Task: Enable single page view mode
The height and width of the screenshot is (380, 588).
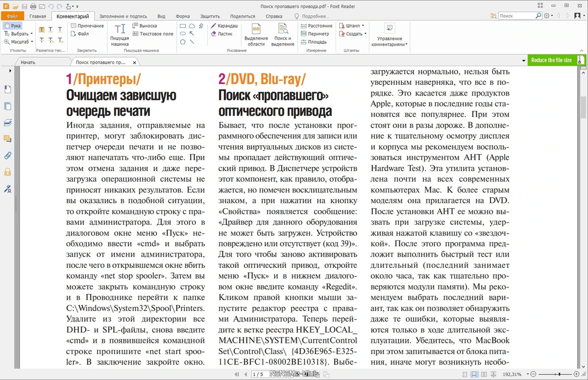Action: click(x=464, y=374)
